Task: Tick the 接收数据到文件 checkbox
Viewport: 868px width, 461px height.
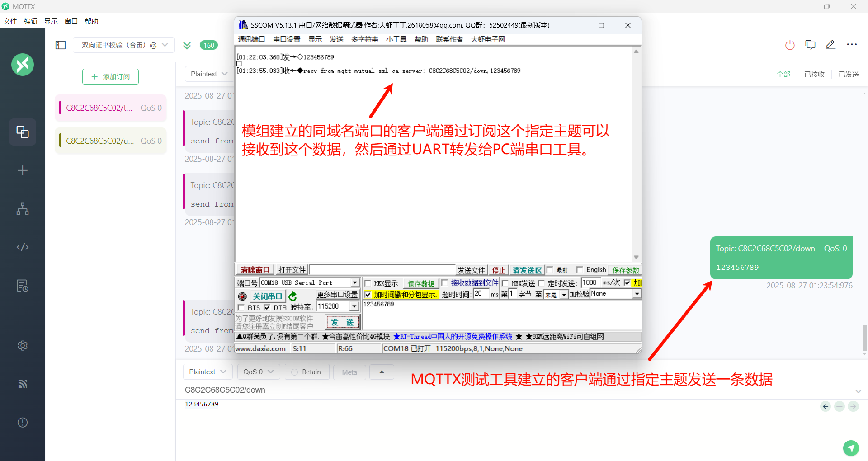Action: 444,283
